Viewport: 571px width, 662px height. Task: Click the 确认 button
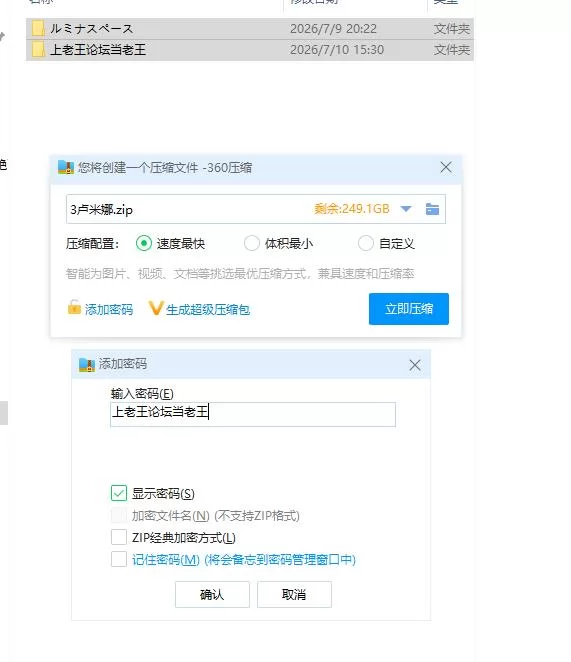(x=212, y=594)
